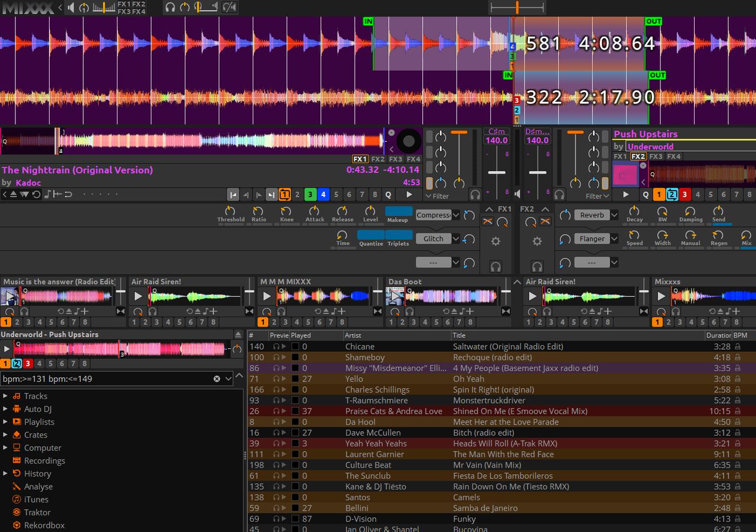
Task: Click the master FX1 assignment label in top bar
Action: [x=124, y=4]
